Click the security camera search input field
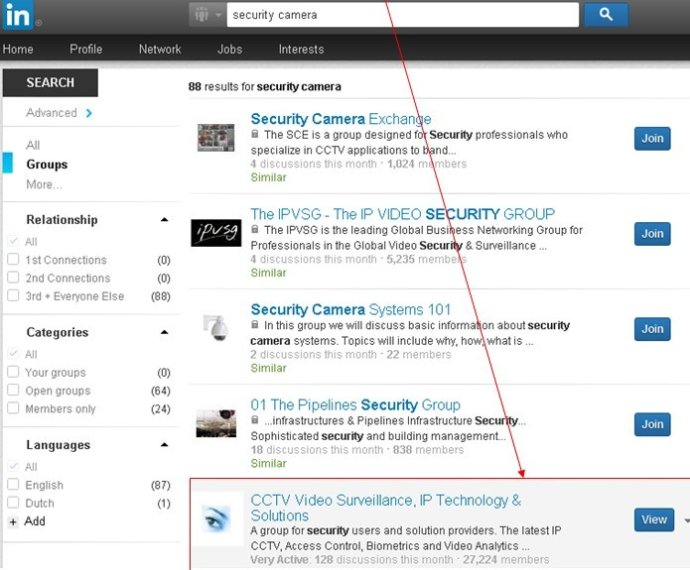 [402, 15]
